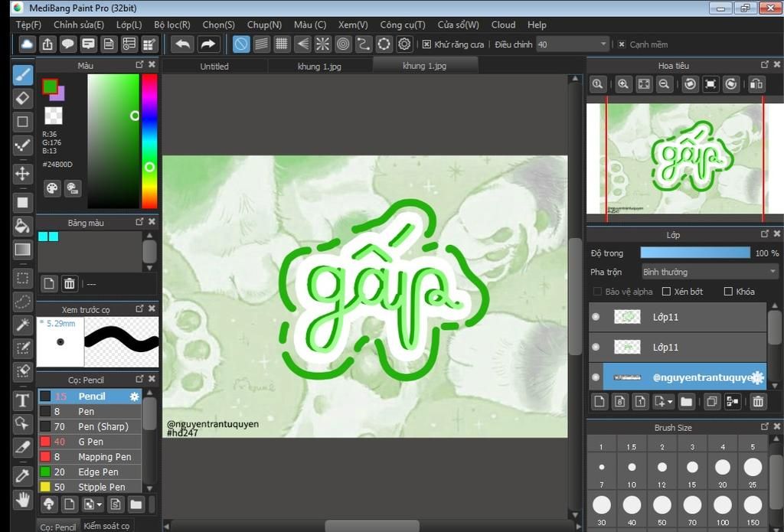The width and height of the screenshot is (784, 532).
Task: Hide the top Lớp11 layer
Action: [596, 316]
